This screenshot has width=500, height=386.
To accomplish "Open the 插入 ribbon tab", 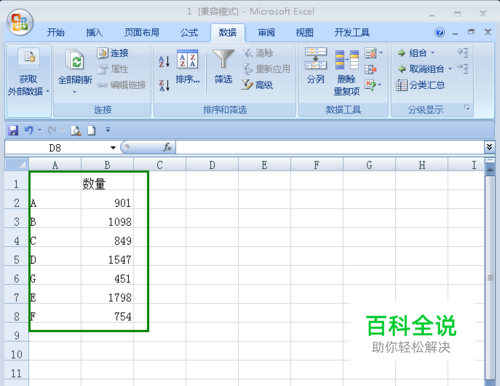I will 94,33.
